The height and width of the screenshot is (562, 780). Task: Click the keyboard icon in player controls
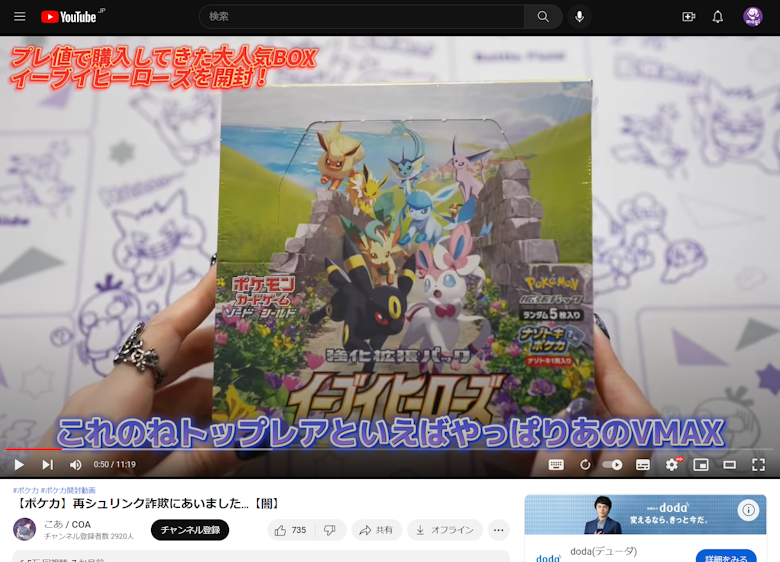click(556, 465)
